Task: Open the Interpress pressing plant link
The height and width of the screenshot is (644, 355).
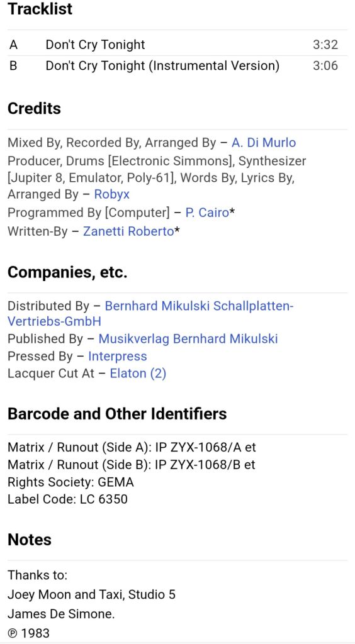Action: (x=118, y=357)
